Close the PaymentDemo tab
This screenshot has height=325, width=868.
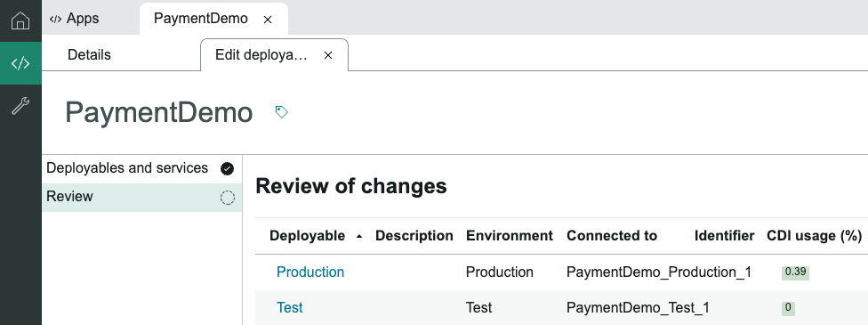click(x=268, y=20)
